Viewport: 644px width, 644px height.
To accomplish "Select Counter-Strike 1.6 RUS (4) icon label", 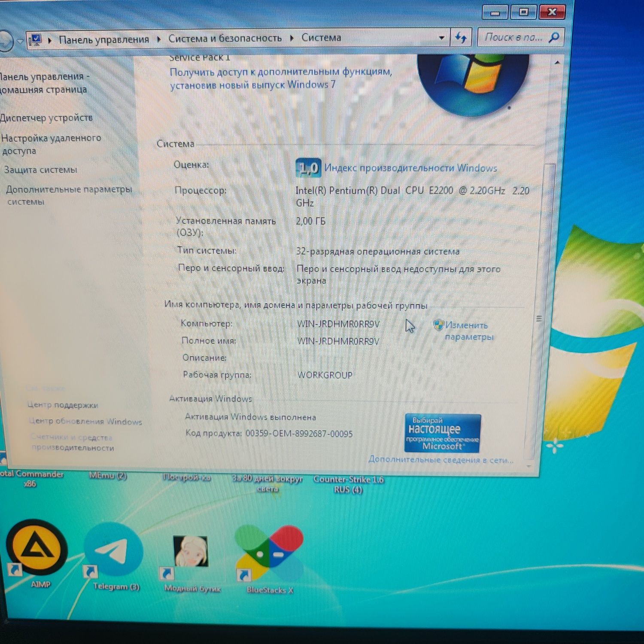I will click(348, 485).
